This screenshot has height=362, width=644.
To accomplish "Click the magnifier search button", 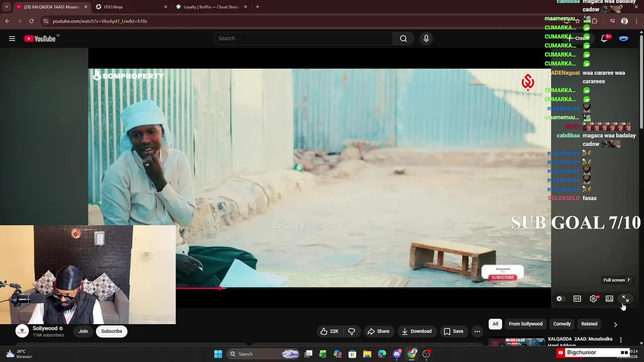I will pyautogui.click(x=404, y=39).
